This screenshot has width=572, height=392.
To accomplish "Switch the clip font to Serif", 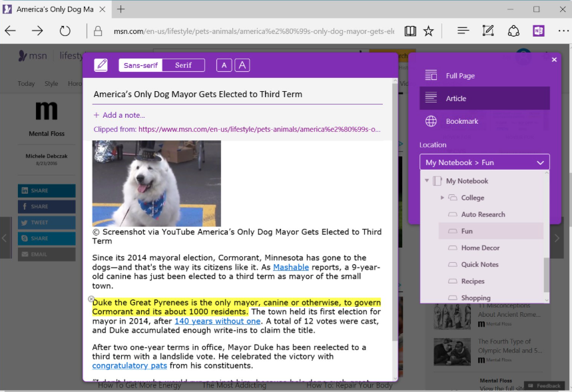I will 184,65.
